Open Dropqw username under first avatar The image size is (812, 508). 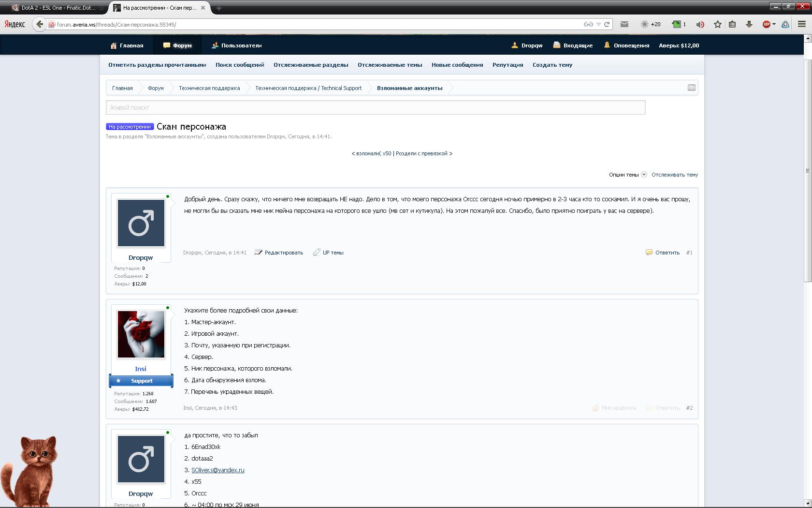click(x=141, y=258)
